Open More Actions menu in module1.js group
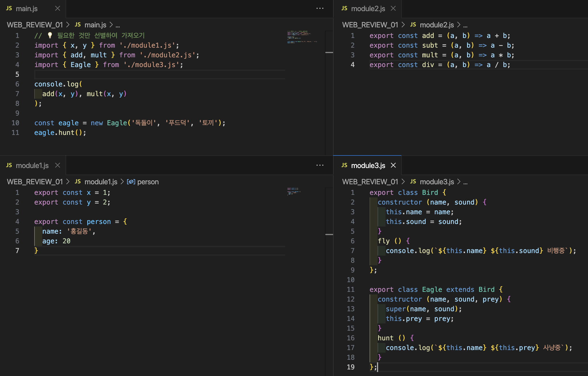 click(x=320, y=165)
